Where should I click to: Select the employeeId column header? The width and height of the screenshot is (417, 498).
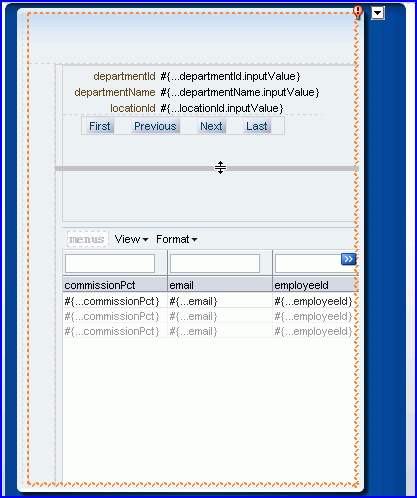(x=314, y=285)
